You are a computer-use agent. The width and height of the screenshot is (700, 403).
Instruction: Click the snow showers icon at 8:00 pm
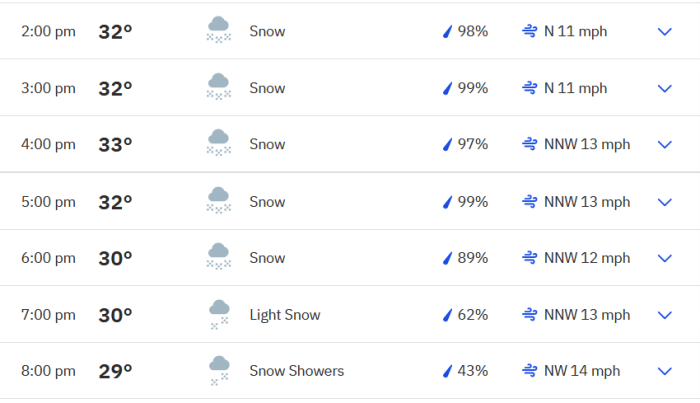[219, 370]
